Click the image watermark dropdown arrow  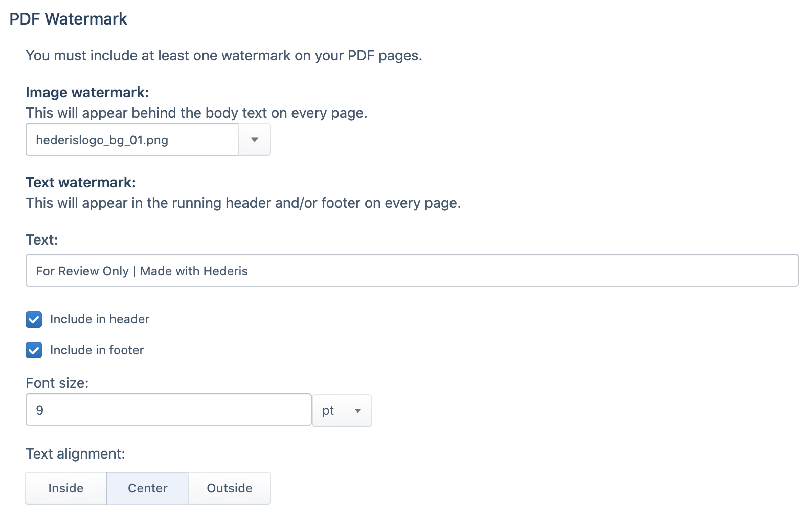pos(255,139)
